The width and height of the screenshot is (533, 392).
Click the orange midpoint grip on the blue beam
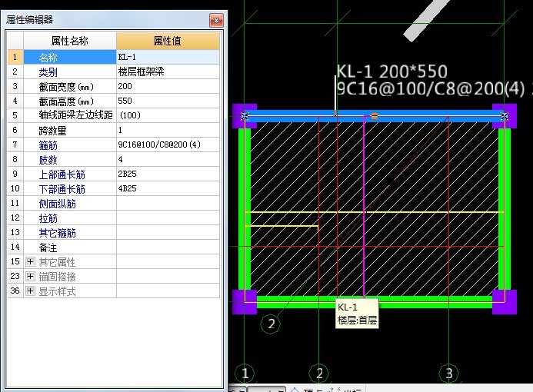click(375, 116)
